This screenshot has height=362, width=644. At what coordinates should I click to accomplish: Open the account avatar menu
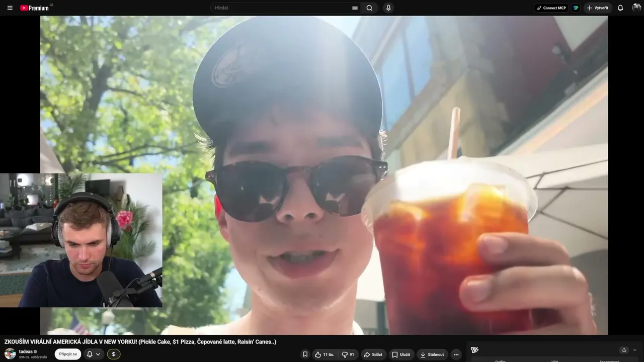(636, 8)
